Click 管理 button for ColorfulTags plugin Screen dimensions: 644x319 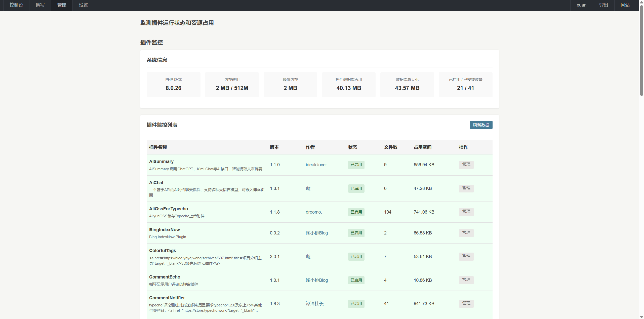[466, 256]
